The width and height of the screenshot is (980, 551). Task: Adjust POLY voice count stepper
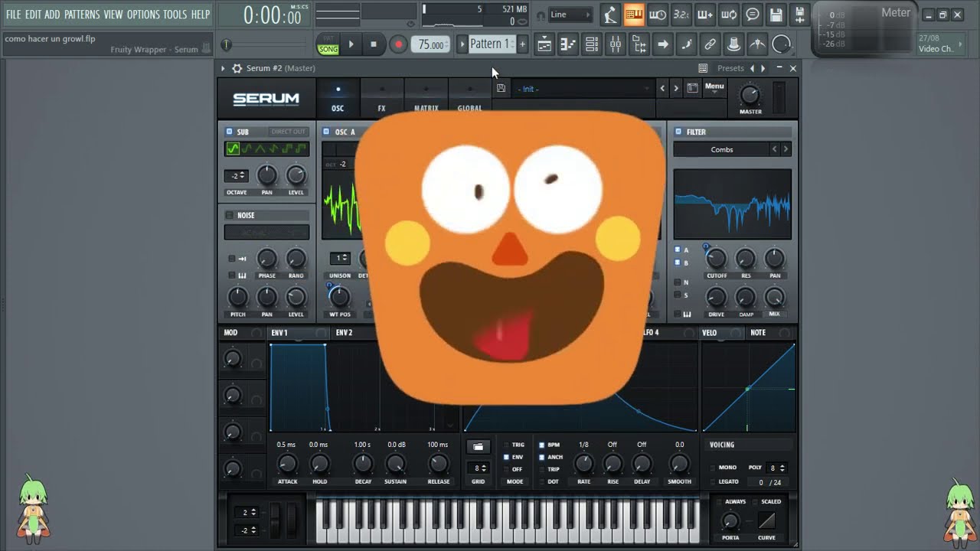776,468
